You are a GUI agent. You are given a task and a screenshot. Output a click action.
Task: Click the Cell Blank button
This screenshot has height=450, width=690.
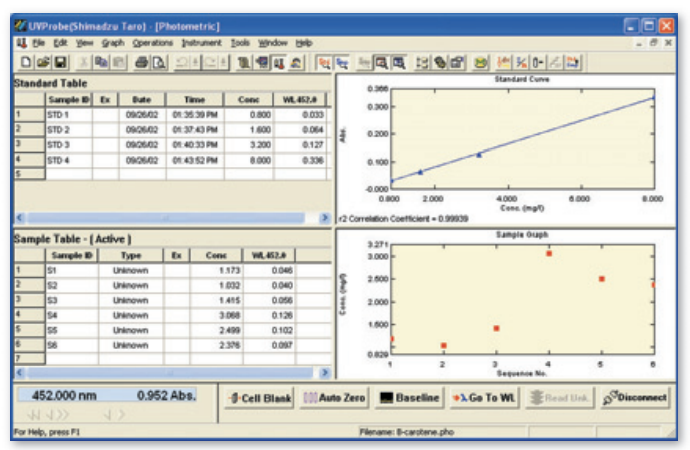pyautogui.click(x=260, y=398)
